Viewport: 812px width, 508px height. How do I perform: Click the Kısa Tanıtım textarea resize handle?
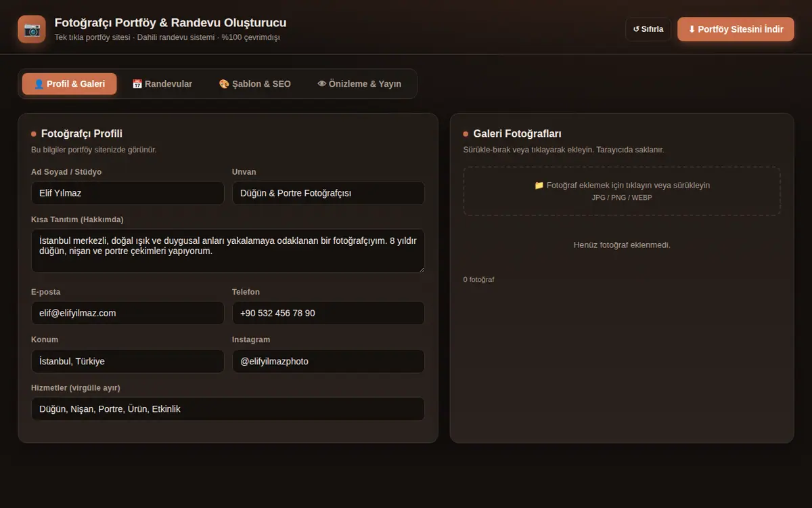[x=420, y=268]
